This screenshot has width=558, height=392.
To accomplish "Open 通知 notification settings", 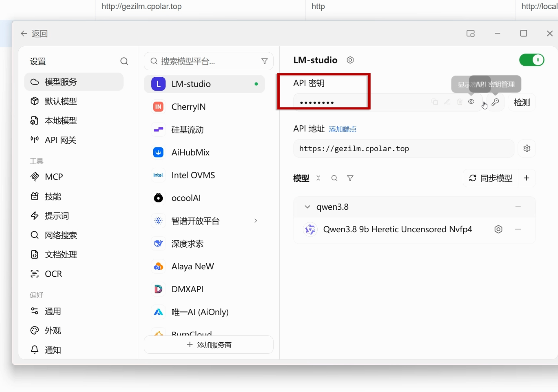I will (x=74, y=350).
